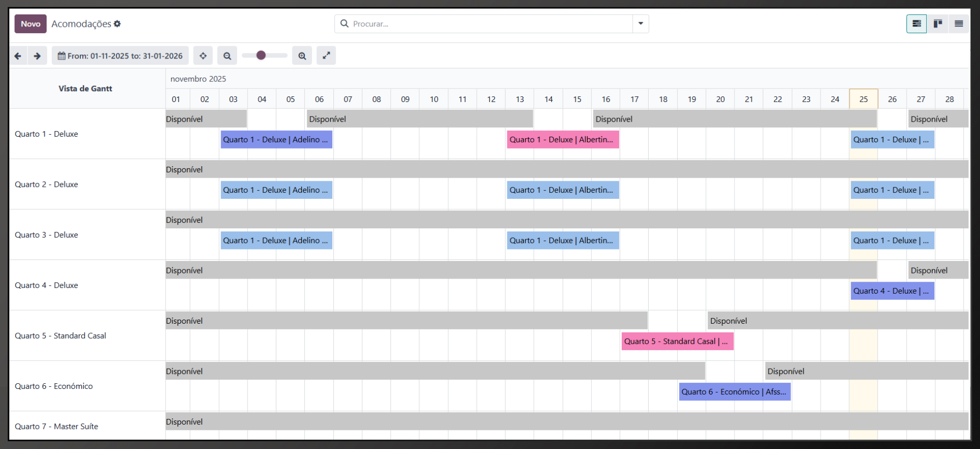Click the zoom out magnifier icon

pos(227,56)
